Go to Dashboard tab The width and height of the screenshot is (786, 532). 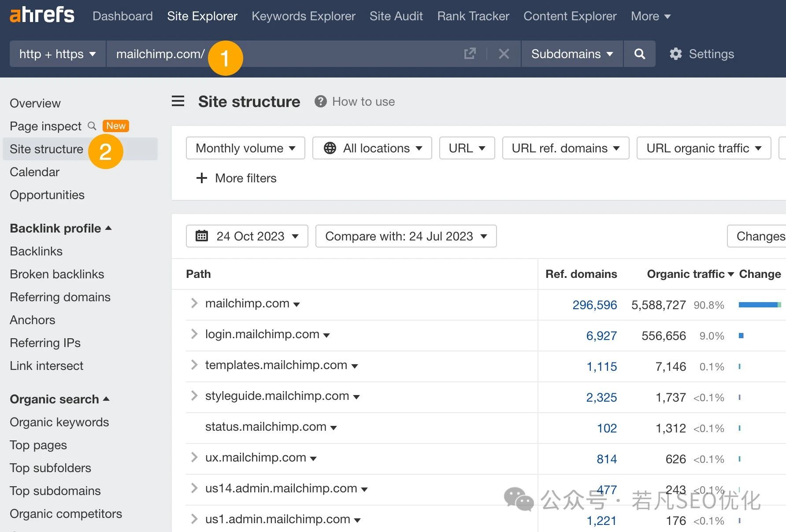click(122, 16)
